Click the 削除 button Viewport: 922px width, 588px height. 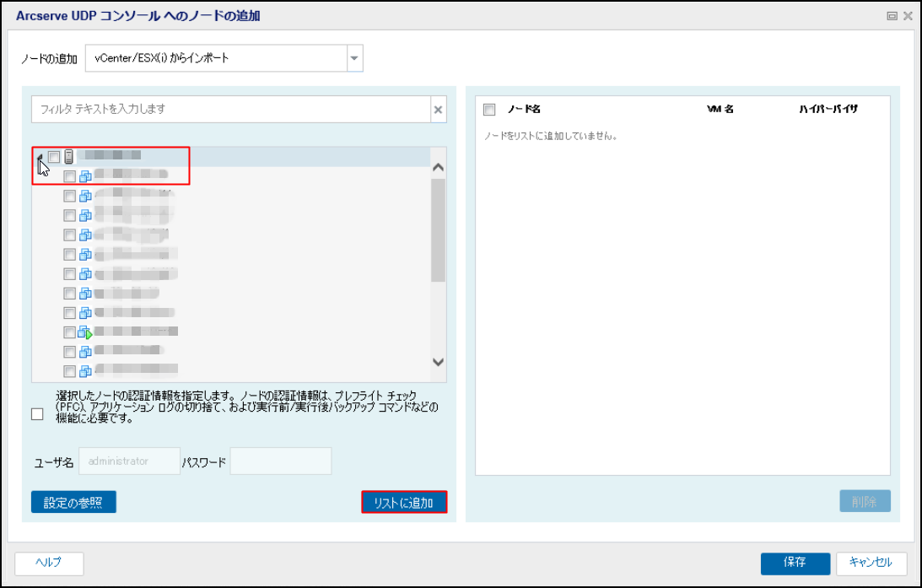pos(865,502)
